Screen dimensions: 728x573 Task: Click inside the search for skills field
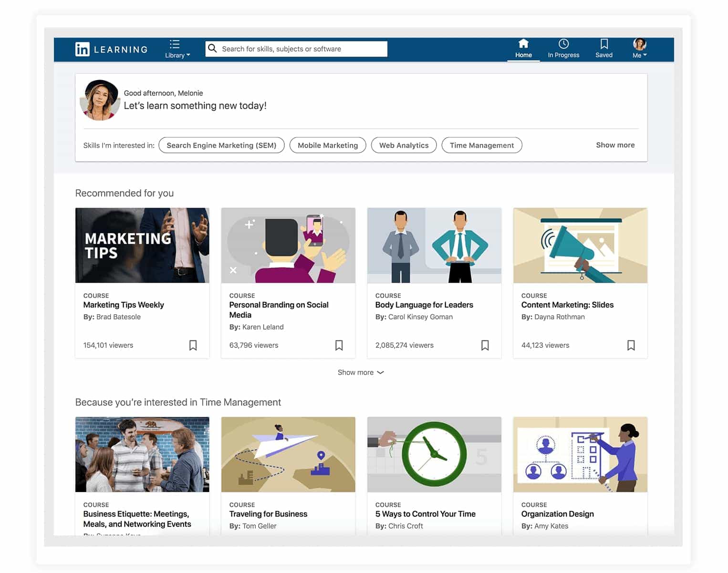click(x=296, y=48)
